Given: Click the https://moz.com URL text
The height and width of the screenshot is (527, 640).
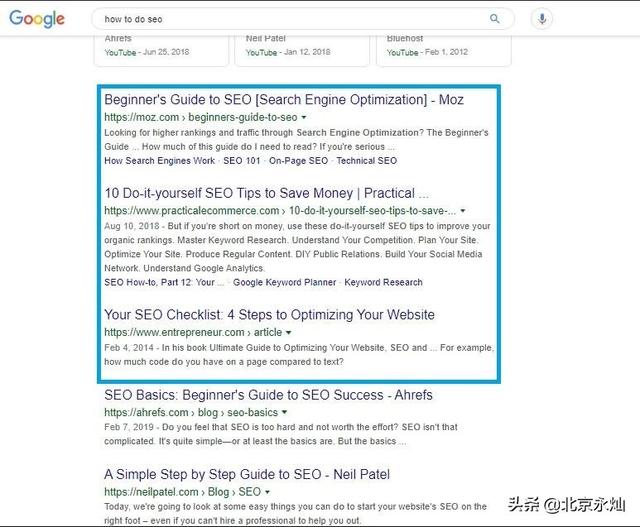Looking at the screenshot, I should click(x=200, y=118).
